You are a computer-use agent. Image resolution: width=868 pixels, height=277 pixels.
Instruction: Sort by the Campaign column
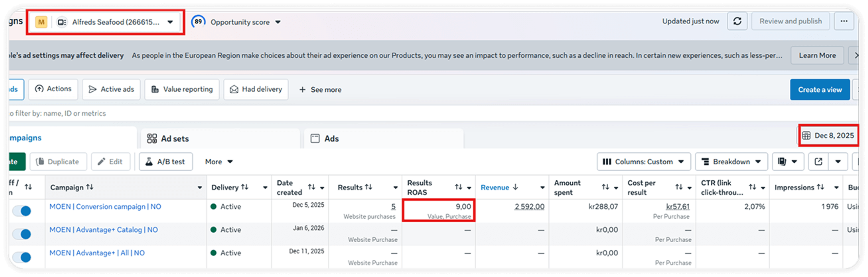pyautogui.click(x=90, y=187)
